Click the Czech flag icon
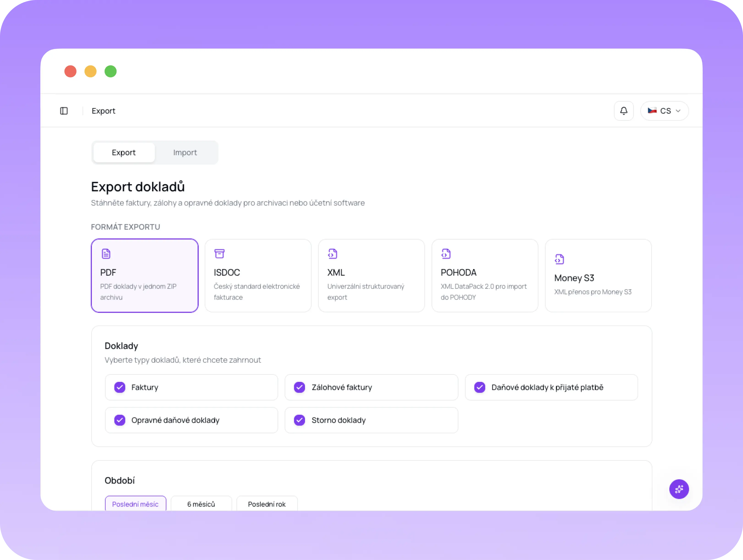The image size is (743, 560). click(x=652, y=110)
